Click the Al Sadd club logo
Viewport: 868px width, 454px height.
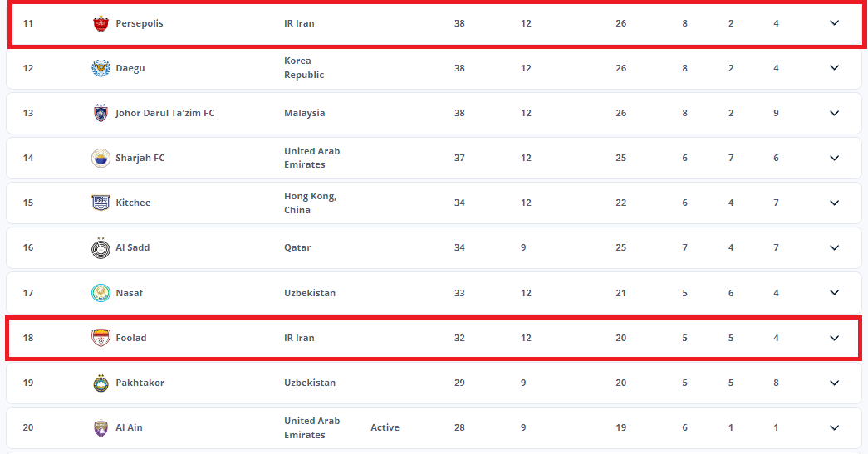pyautogui.click(x=101, y=247)
